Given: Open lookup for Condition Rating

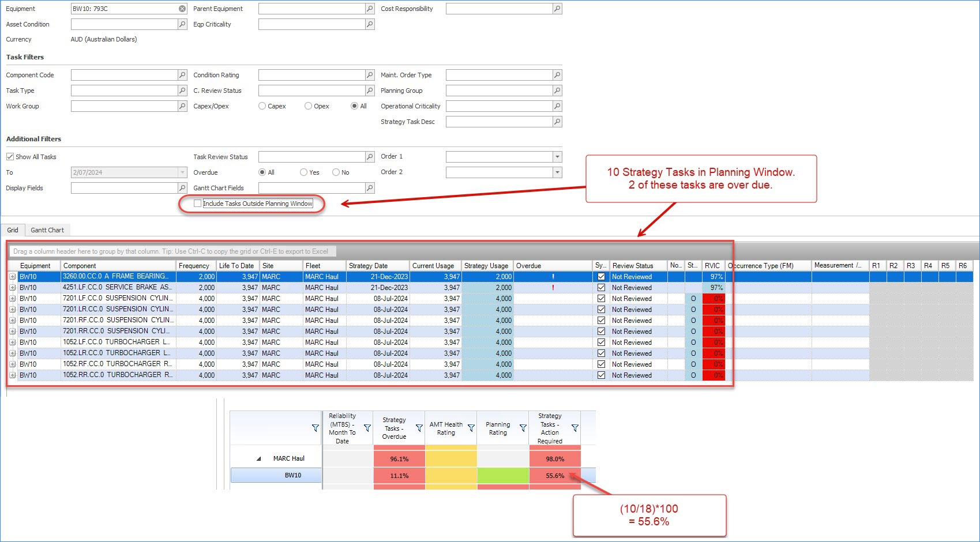Looking at the screenshot, I should coord(370,75).
